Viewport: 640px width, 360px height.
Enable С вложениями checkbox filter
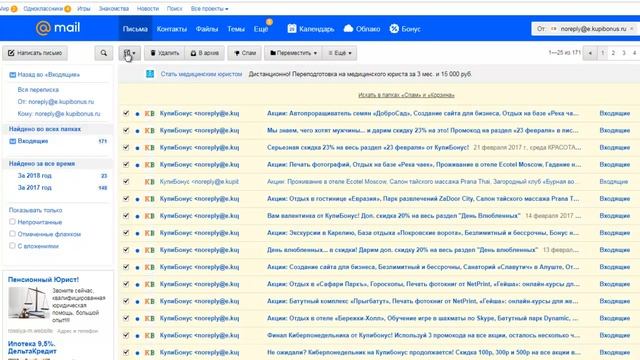[x=12, y=246]
